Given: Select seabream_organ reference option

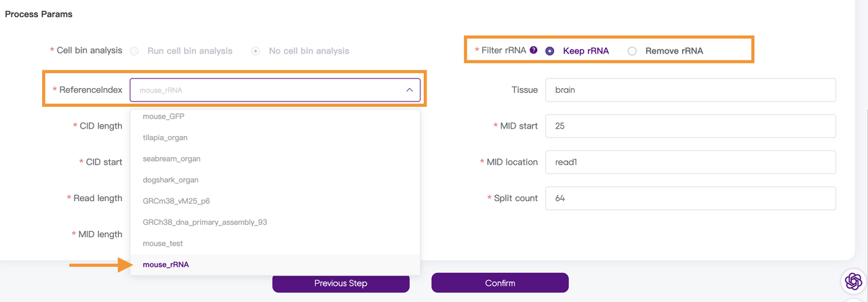Looking at the screenshot, I should coord(172,158).
